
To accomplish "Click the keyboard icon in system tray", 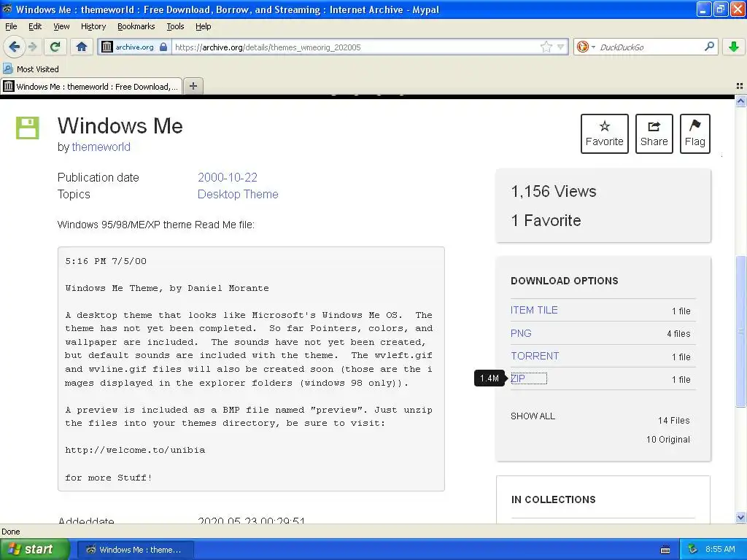I will [665, 550].
